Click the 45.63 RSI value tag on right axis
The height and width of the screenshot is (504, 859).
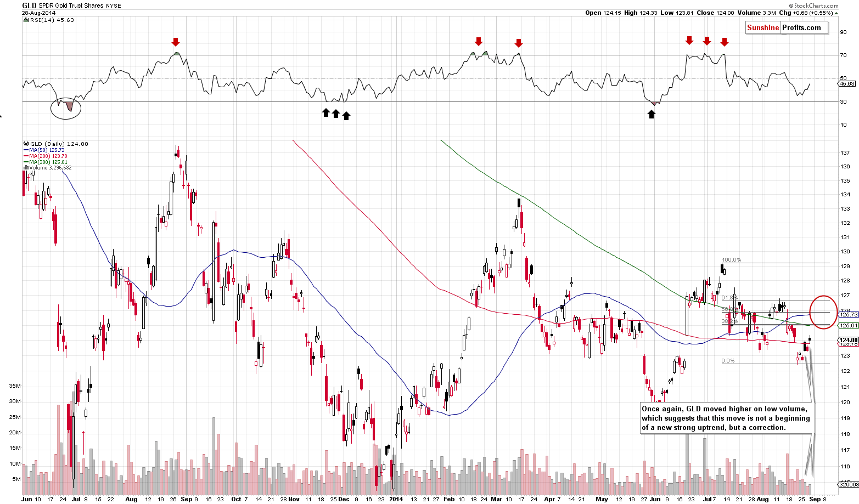(847, 84)
